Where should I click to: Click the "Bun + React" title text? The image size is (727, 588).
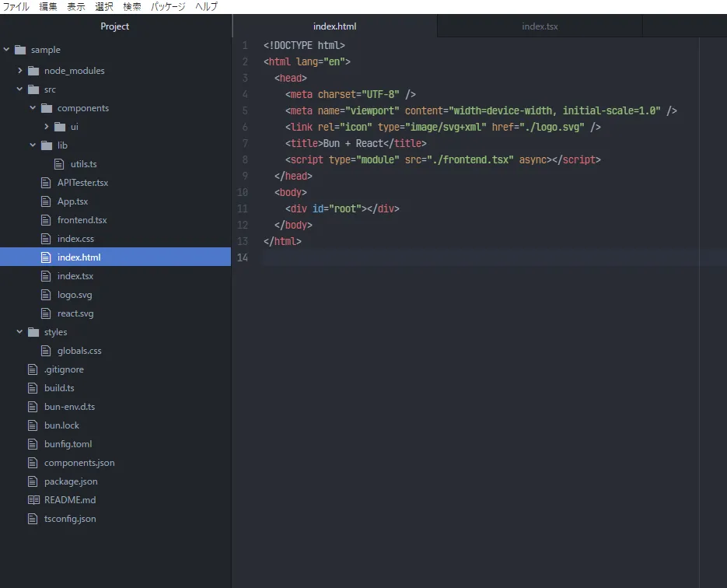click(x=353, y=143)
